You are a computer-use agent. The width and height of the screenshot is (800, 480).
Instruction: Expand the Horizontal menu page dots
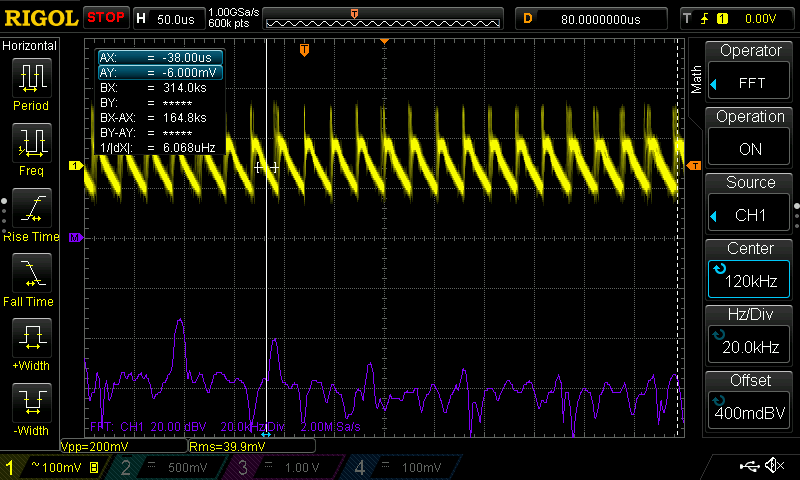[x=5, y=217]
